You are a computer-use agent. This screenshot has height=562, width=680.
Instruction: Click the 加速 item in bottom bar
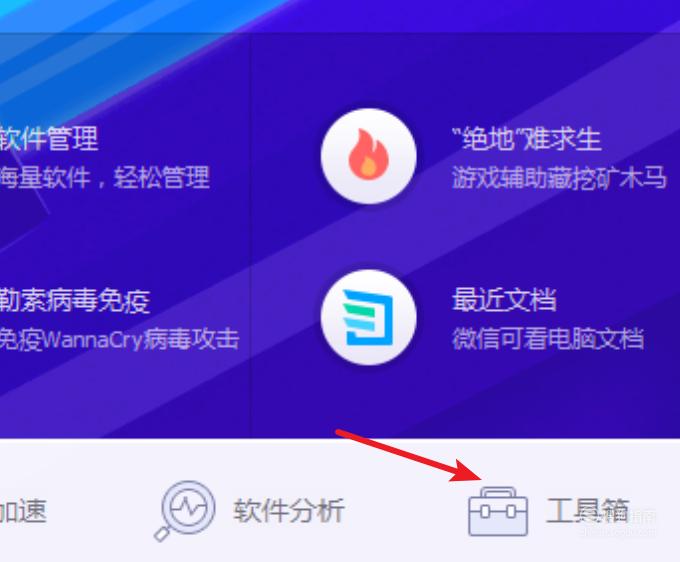click(x=23, y=510)
